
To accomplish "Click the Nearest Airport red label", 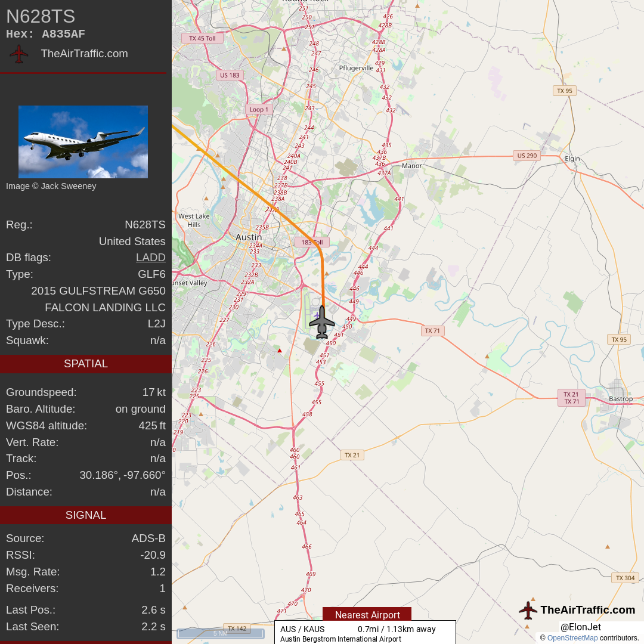I will tap(367, 614).
